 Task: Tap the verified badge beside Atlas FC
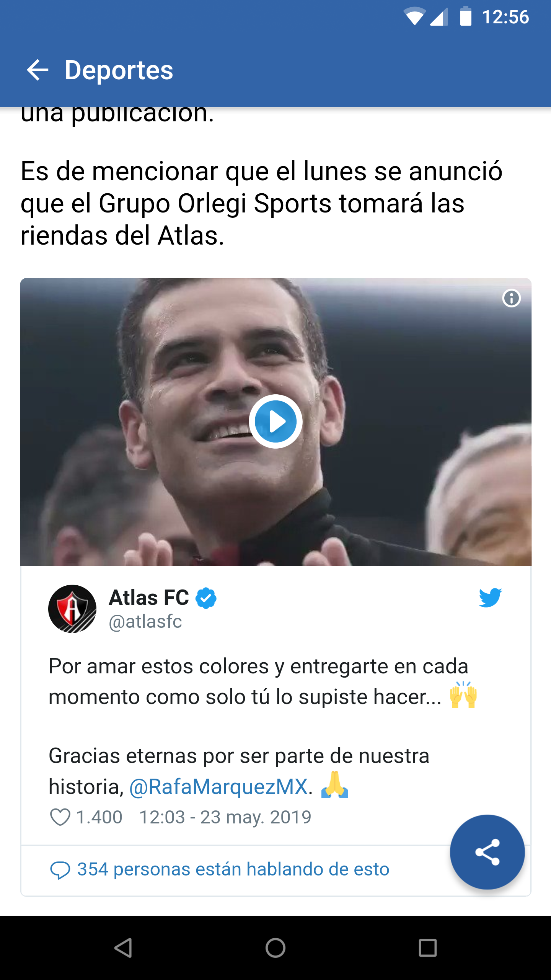pyautogui.click(x=206, y=598)
